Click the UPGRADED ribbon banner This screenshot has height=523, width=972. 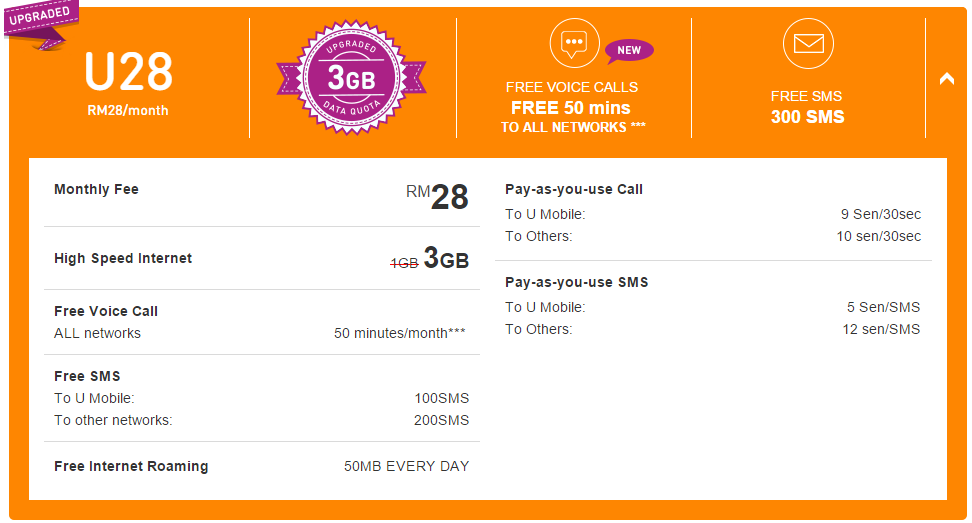point(41,24)
